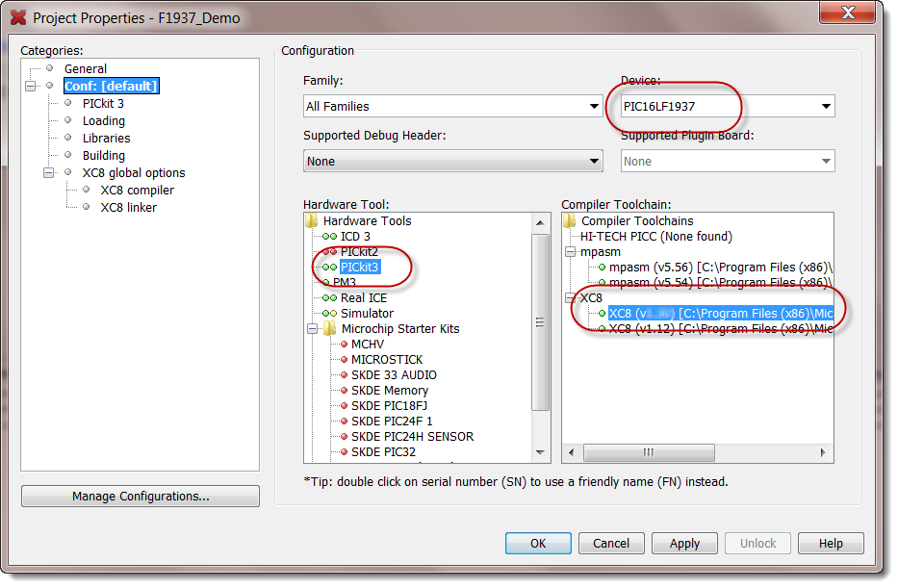898x588 pixels.
Task: Select the PICkit2 hardware tool
Action: point(361,251)
